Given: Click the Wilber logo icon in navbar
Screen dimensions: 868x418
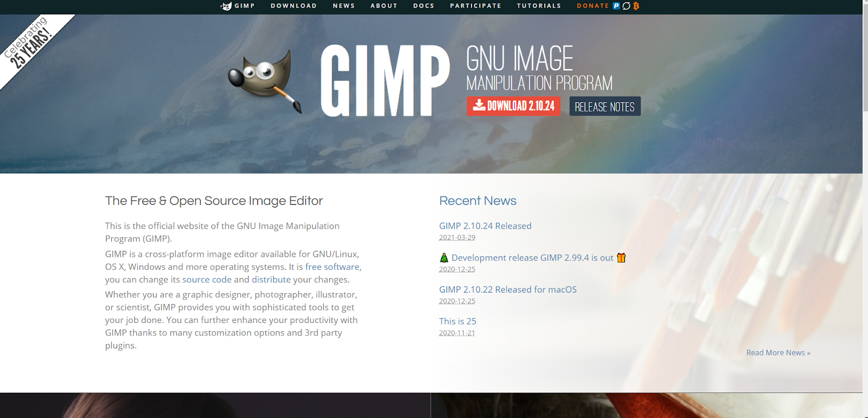Looking at the screenshot, I should [x=226, y=6].
